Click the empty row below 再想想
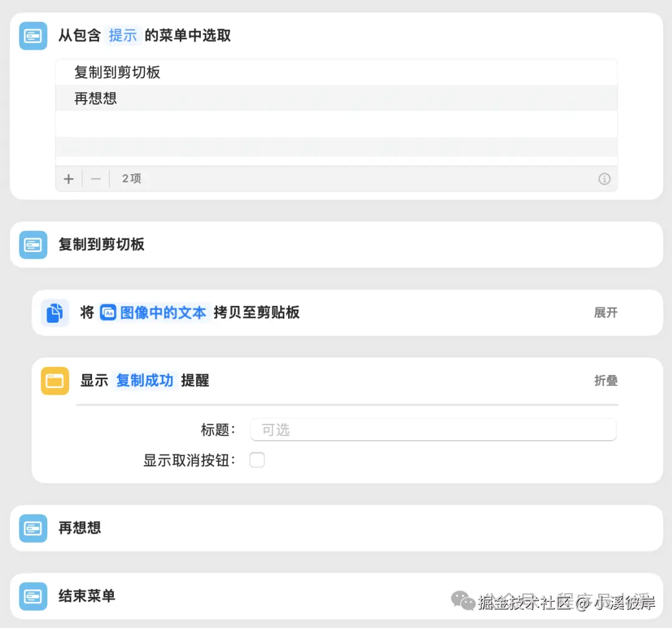The width and height of the screenshot is (672, 628). (336, 123)
